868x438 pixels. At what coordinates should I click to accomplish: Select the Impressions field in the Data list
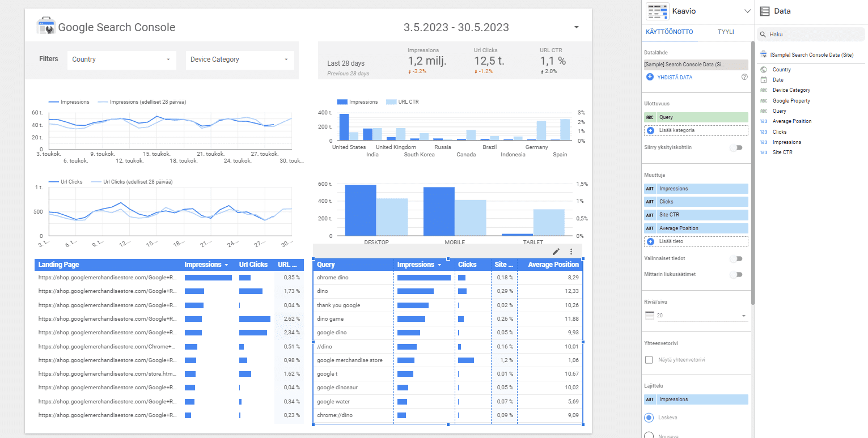tap(787, 142)
